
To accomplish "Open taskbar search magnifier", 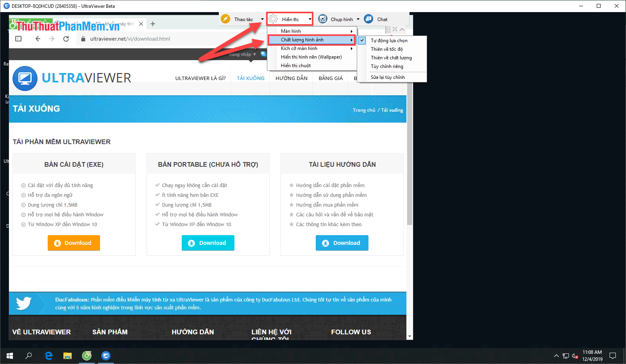I will tap(29, 356).
